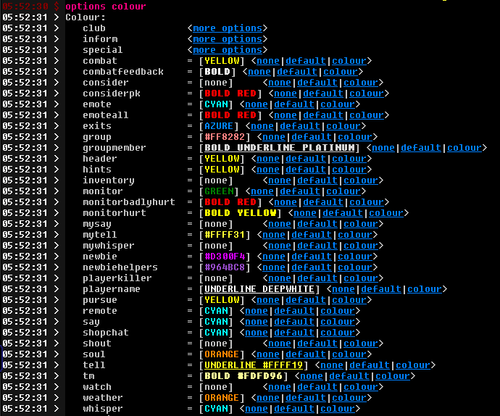Image resolution: width=500 pixels, height=416 pixels.
Task: Select default link for mytell
Action: 311,235
